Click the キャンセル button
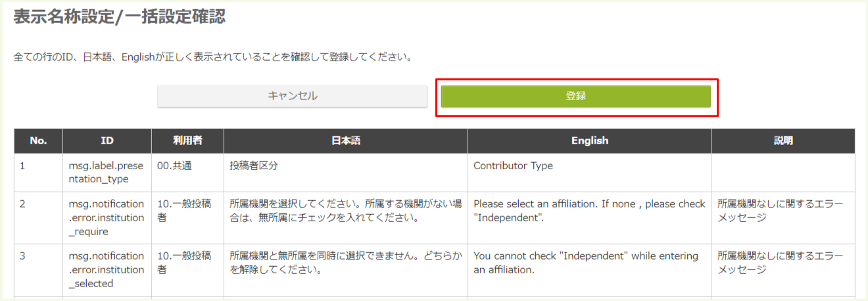The image size is (868, 301). 292,96
